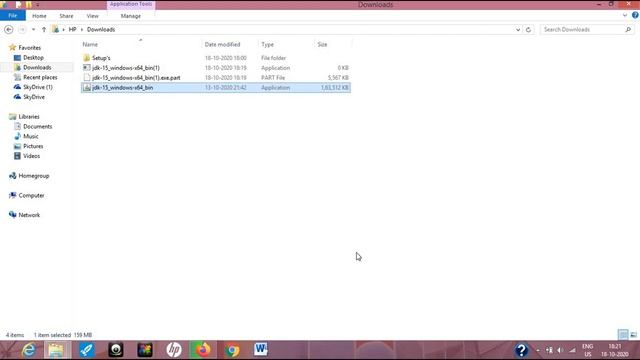Switch to details view layout button
The width and height of the screenshot is (640, 360).
click(x=623, y=335)
